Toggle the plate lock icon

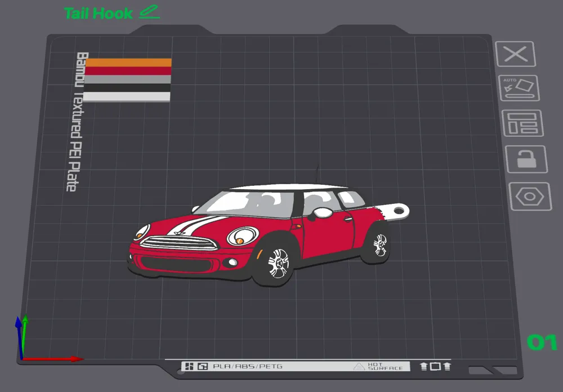(526, 159)
